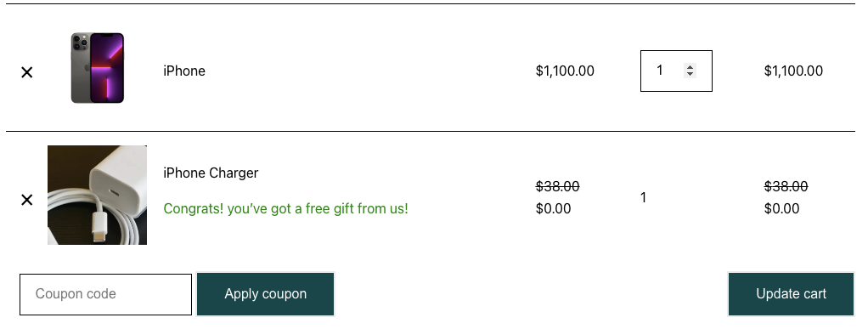The height and width of the screenshot is (329, 868).
Task: Click the charger's crossed-out $38.00 subtotal
Action: 786,187
